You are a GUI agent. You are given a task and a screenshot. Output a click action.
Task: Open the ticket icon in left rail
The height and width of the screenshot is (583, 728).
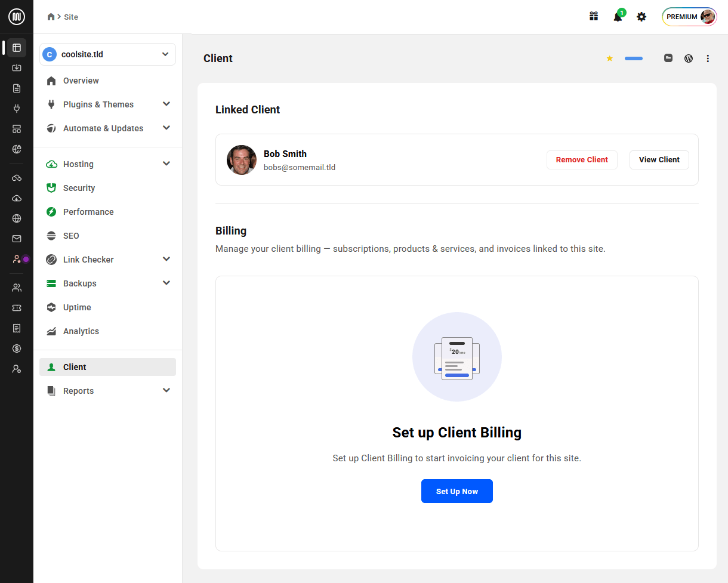click(17, 308)
